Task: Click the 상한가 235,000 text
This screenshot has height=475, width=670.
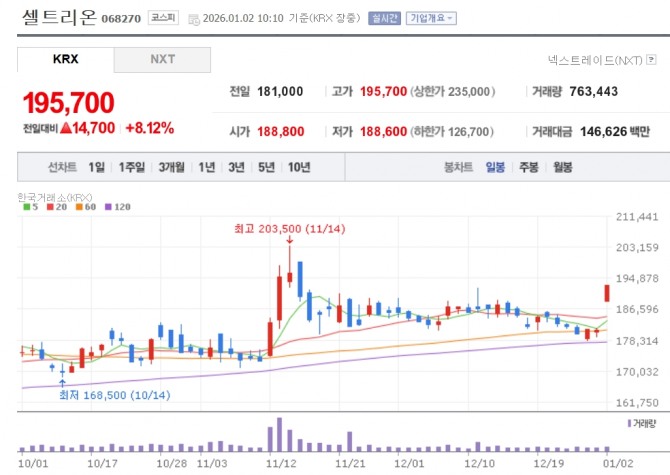Action: pos(453,91)
